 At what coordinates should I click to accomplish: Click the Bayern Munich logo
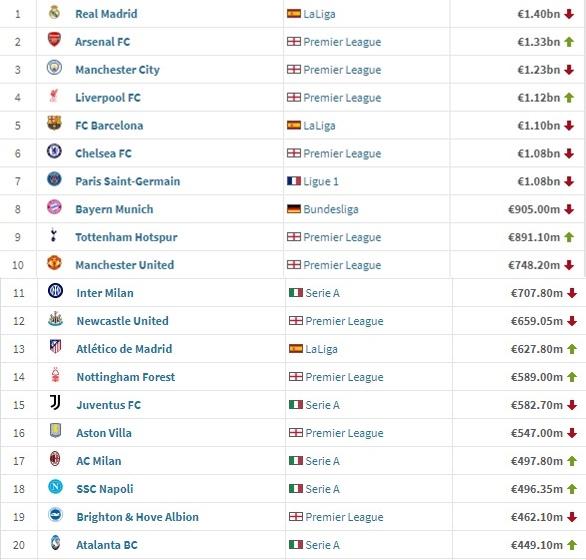point(54,207)
